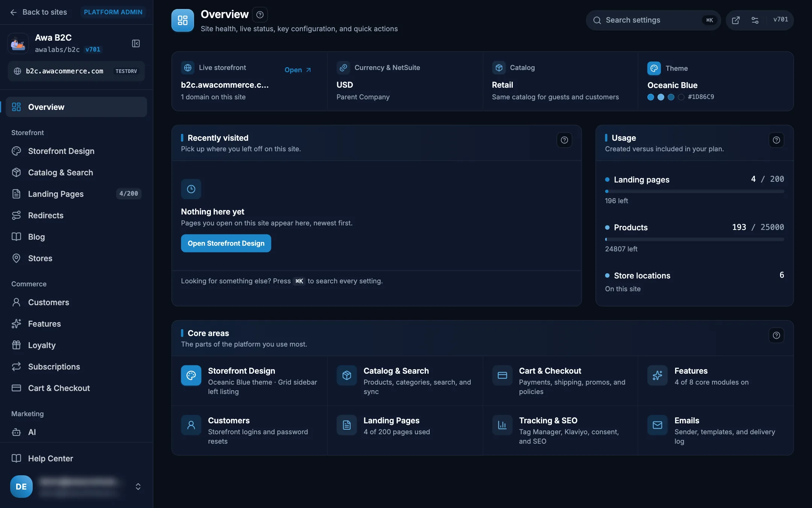The height and width of the screenshot is (508, 812).
Task: Expand the DE user account switcher
Action: [138, 487]
